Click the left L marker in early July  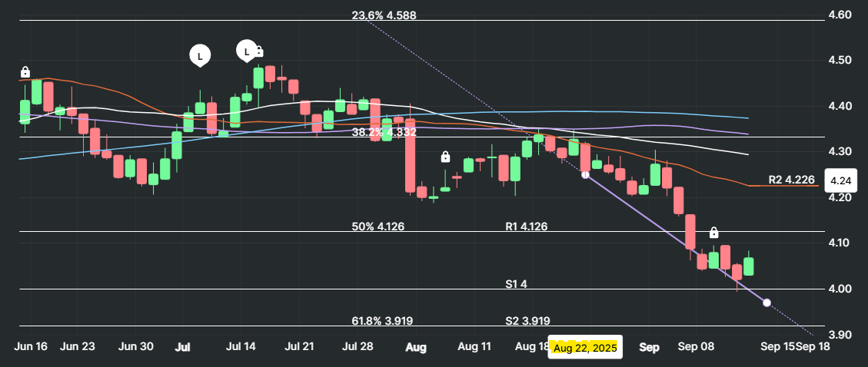tap(200, 55)
